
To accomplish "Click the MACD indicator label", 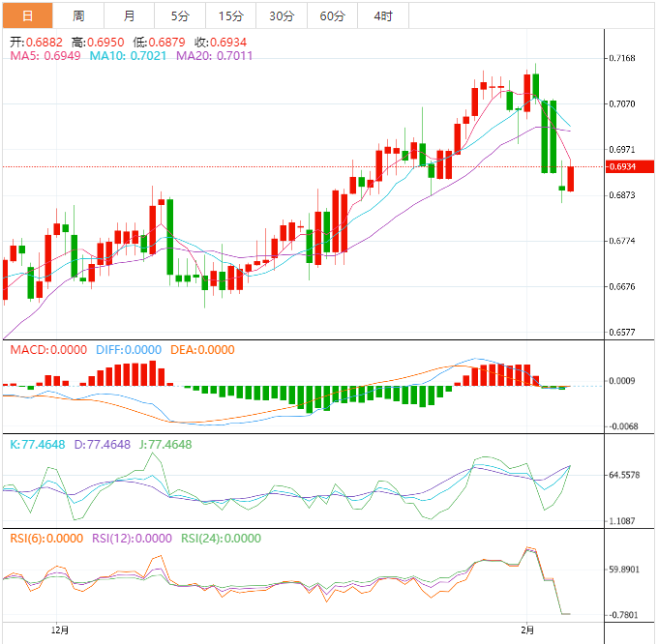I will click(48, 350).
